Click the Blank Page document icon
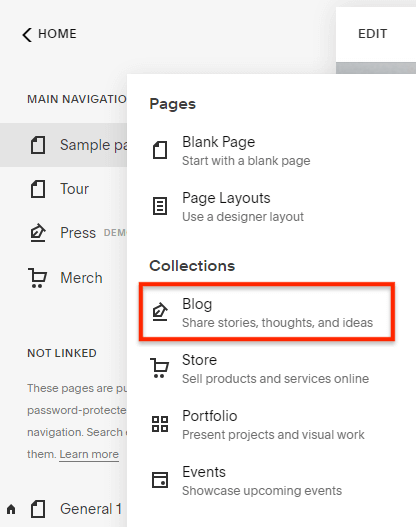Screen dimensions: 416x527 coord(160,150)
